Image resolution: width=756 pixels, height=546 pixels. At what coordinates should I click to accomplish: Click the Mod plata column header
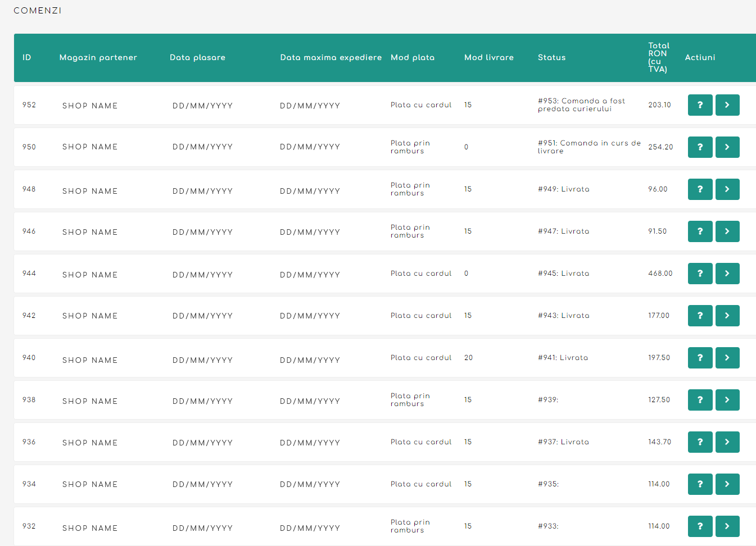click(x=413, y=57)
